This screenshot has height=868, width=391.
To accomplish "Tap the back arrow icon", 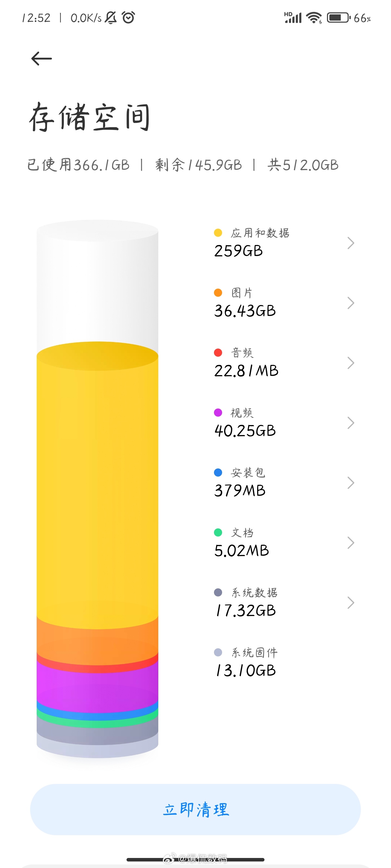I will (42, 59).
